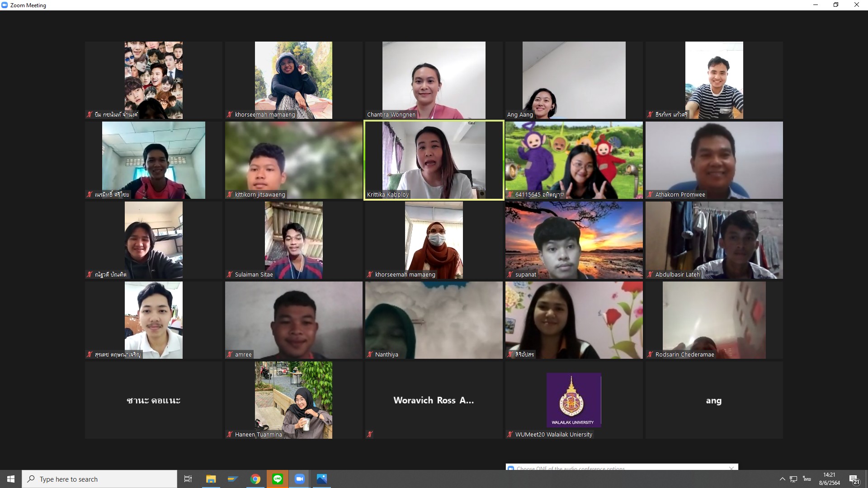This screenshot has height=488, width=868.
Task: Click the WUMeet20 Walailak University tile
Action: pyautogui.click(x=574, y=400)
